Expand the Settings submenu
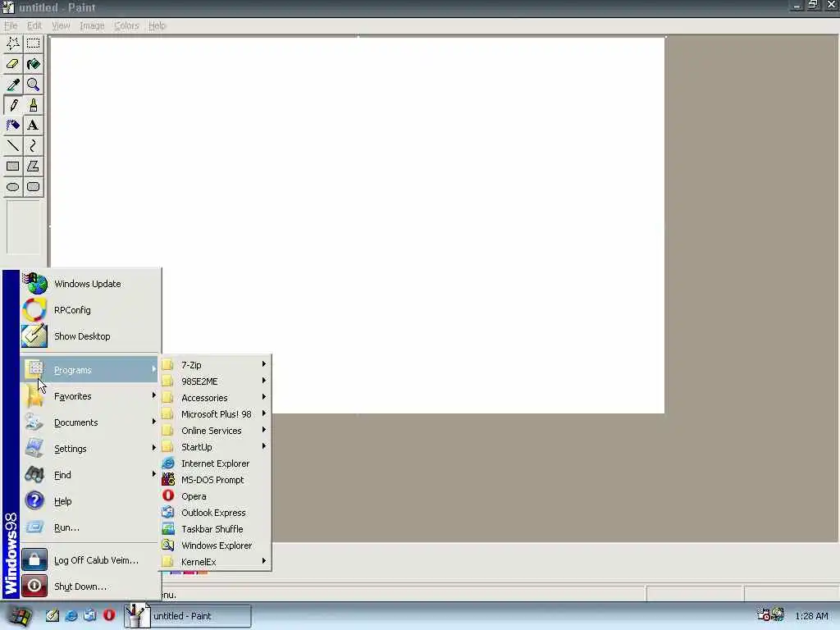Image resolution: width=840 pixels, height=630 pixels. tap(90, 449)
